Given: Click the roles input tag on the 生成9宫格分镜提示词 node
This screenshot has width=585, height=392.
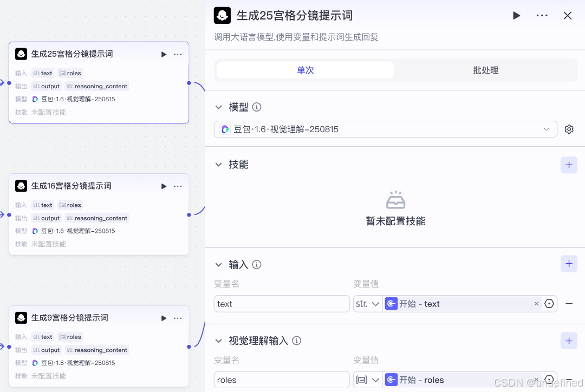Looking at the screenshot, I should (70, 337).
